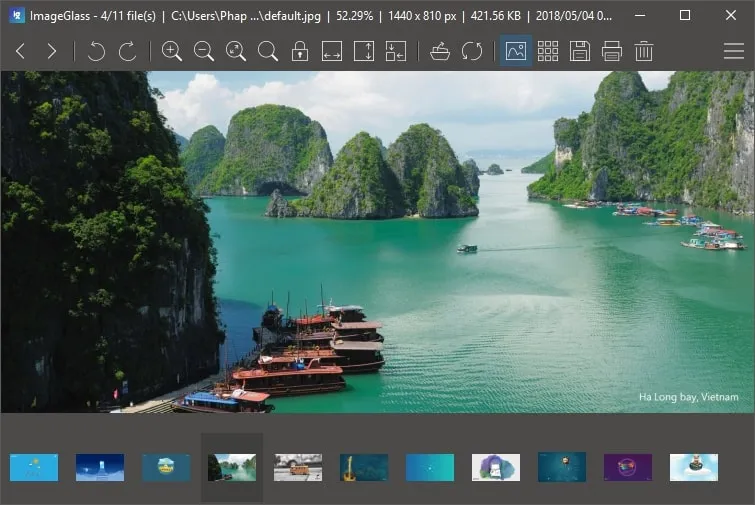
Task: Maximize the ImageGlass window
Action: (685, 15)
